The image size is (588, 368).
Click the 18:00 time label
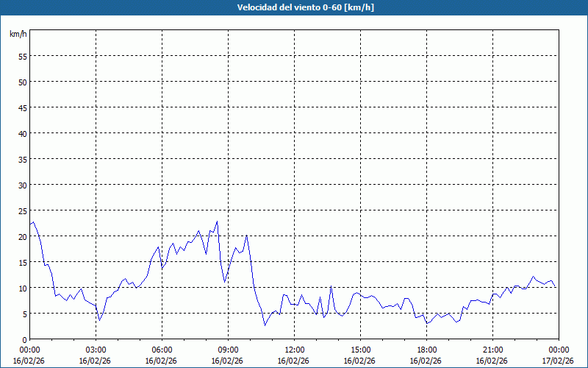pyautogui.click(x=426, y=350)
